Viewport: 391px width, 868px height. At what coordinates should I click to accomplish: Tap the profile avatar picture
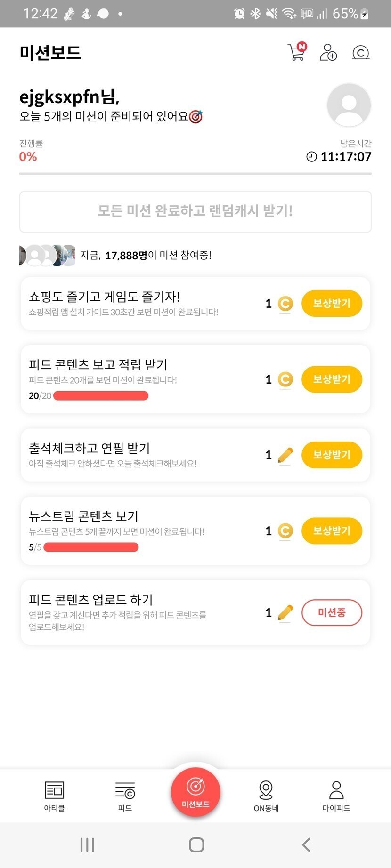tap(349, 105)
